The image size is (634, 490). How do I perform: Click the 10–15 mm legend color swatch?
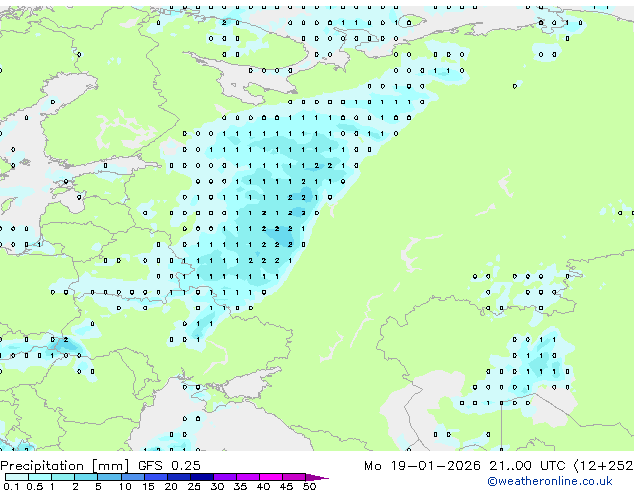[x=133, y=477]
